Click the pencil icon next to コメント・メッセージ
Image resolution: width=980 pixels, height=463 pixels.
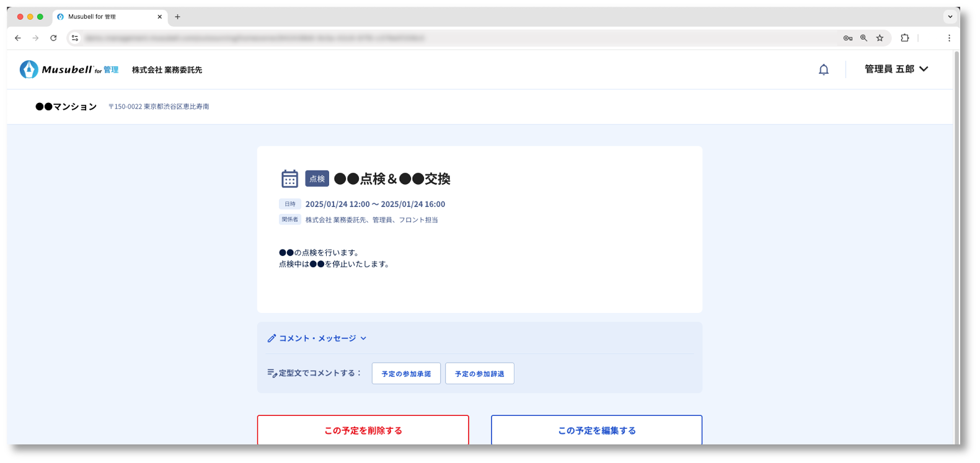pyautogui.click(x=271, y=338)
